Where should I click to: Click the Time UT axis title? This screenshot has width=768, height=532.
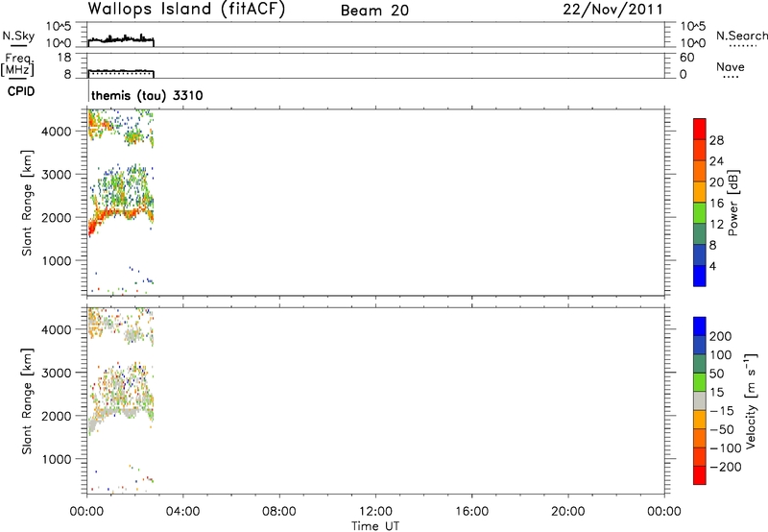pos(375,526)
